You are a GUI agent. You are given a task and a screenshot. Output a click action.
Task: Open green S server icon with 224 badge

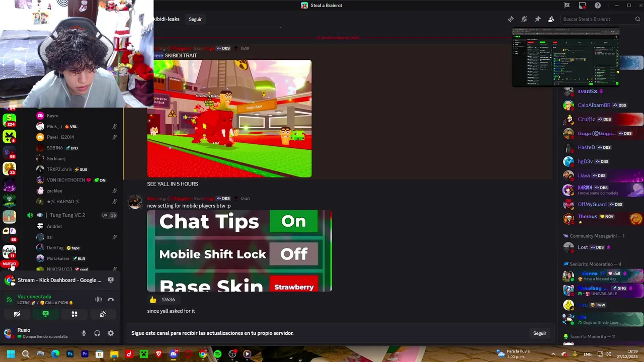coord(10,119)
